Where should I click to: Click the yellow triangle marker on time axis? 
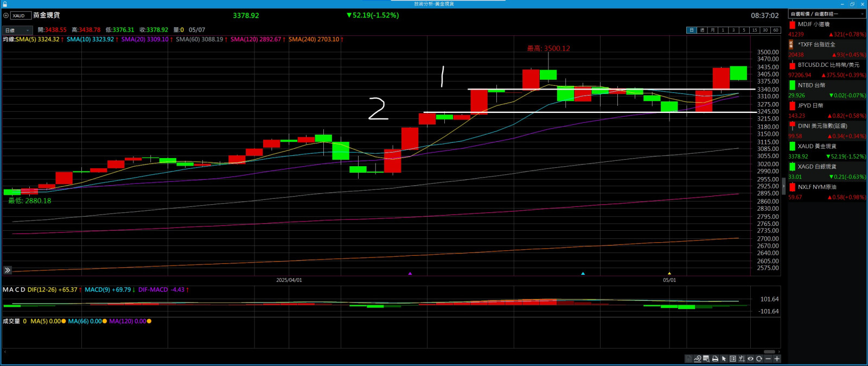tap(669, 274)
